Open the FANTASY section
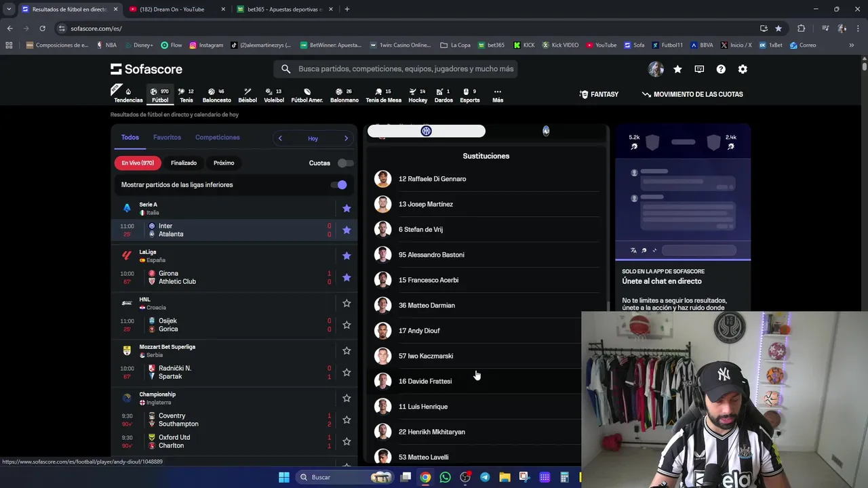 pyautogui.click(x=599, y=94)
